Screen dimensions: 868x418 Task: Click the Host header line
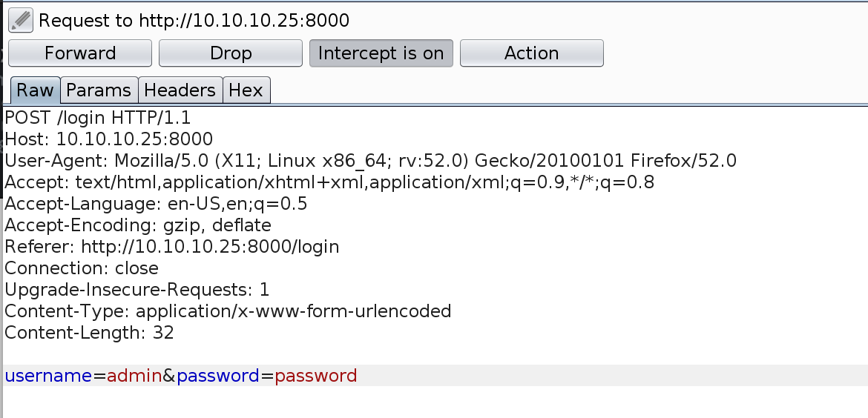coord(108,139)
